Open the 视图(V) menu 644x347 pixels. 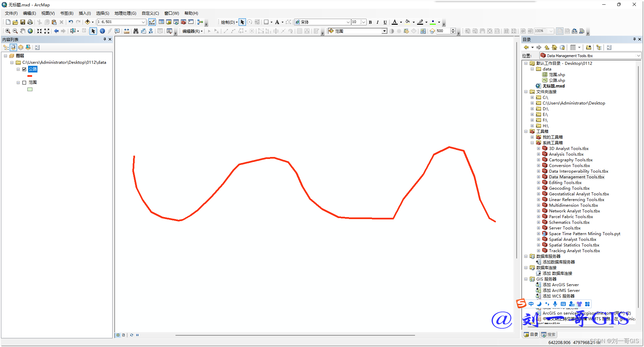[x=48, y=13]
